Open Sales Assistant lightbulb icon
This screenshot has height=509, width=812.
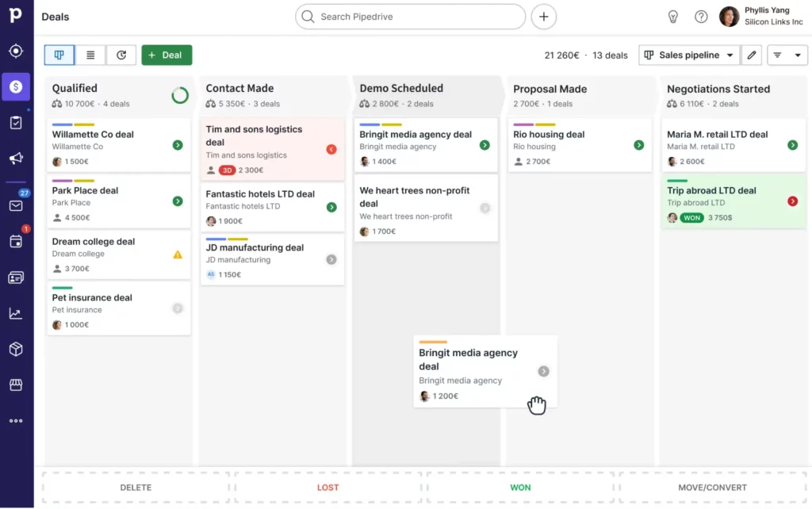point(672,17)
